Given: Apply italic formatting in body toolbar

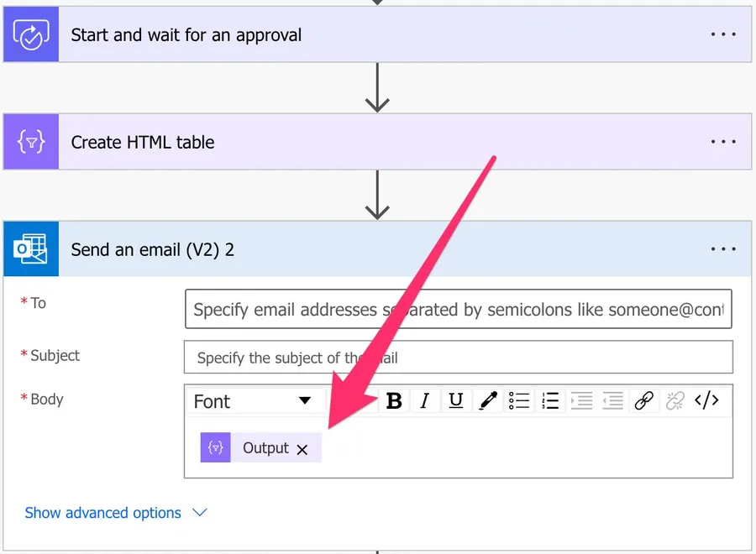Looking at the screenshot, I should point(425,401).
